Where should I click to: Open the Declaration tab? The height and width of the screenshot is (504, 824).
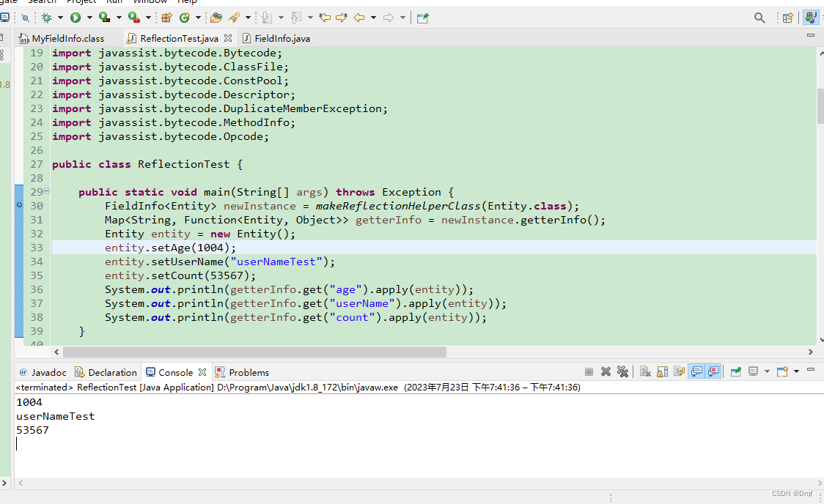click(106, 372)
